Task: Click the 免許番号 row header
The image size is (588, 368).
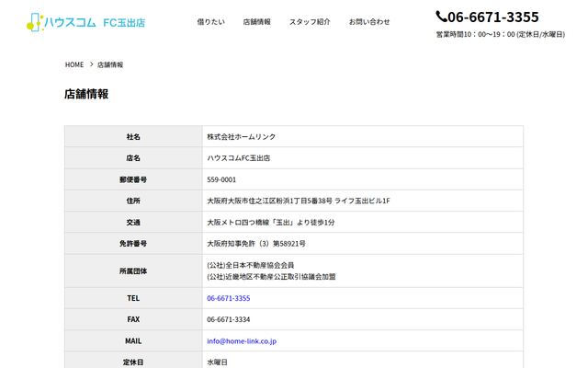Action: (133, 244)
